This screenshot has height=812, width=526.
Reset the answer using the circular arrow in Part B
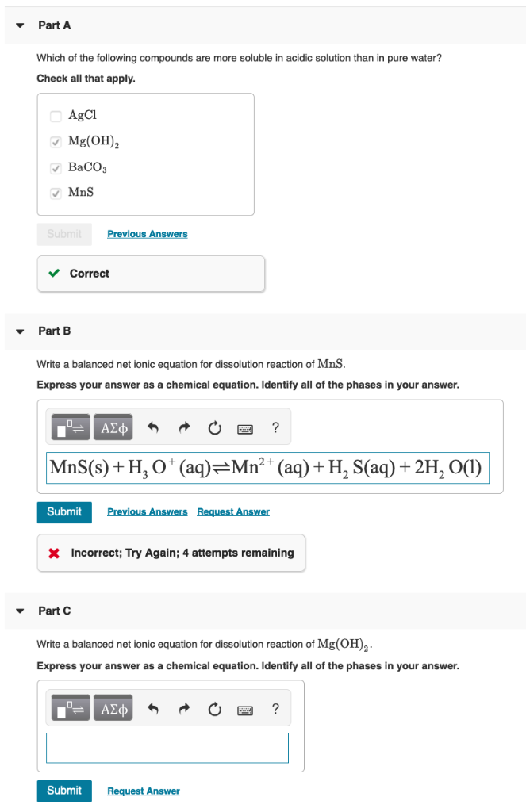[213, 427]
